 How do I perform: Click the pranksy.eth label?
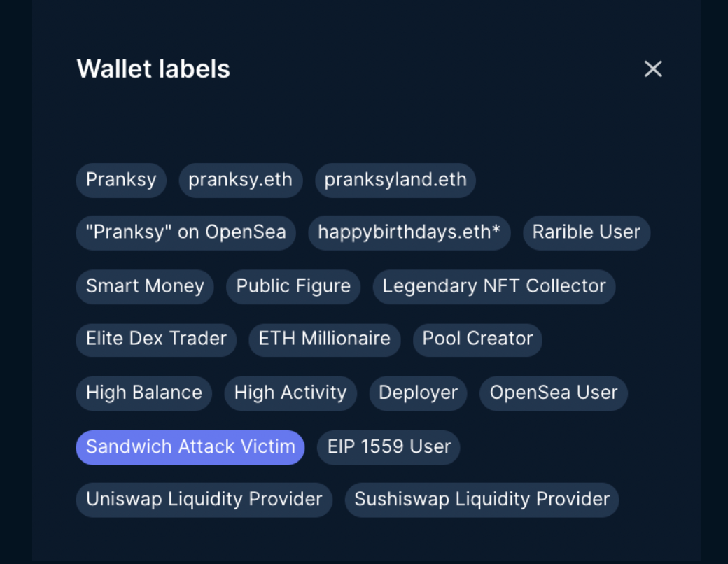[x=241, y=180]
